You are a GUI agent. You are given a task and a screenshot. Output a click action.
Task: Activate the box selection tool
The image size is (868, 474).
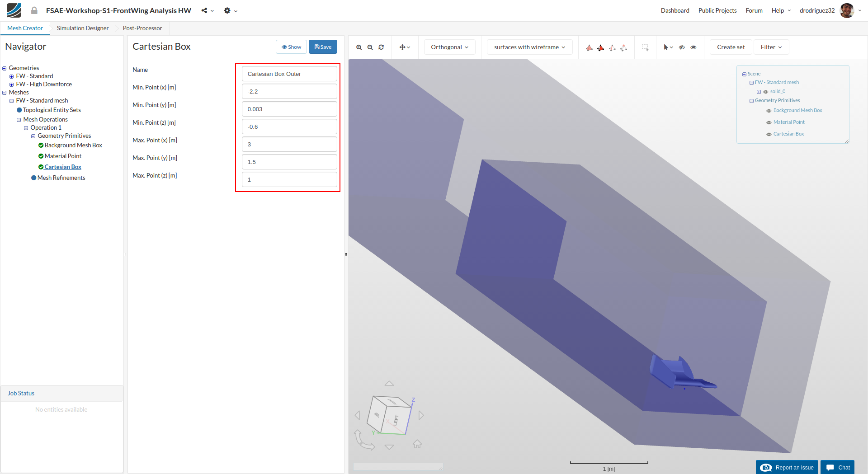pos(645,47)
